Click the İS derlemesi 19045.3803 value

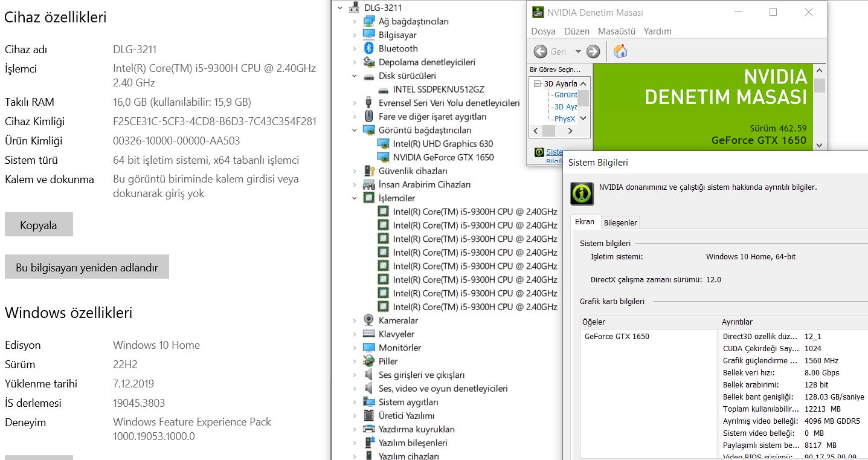pyautogui.click(x=139, y=403)
